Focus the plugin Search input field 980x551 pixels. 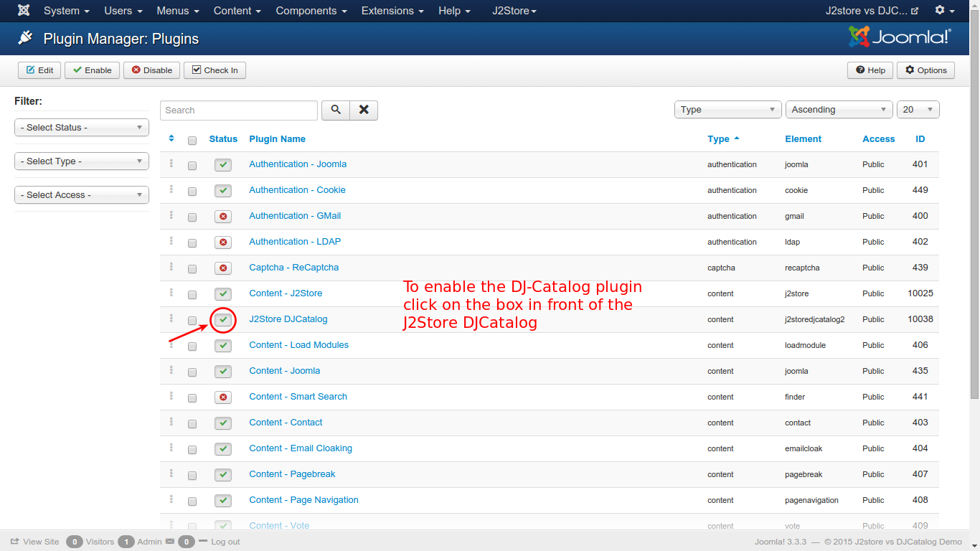click(239, 110)
